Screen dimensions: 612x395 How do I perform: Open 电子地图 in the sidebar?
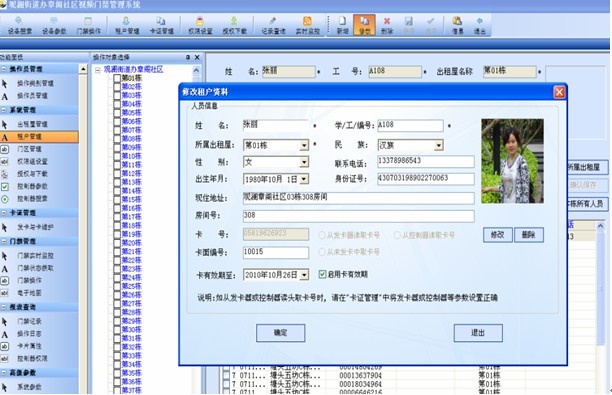29,293
